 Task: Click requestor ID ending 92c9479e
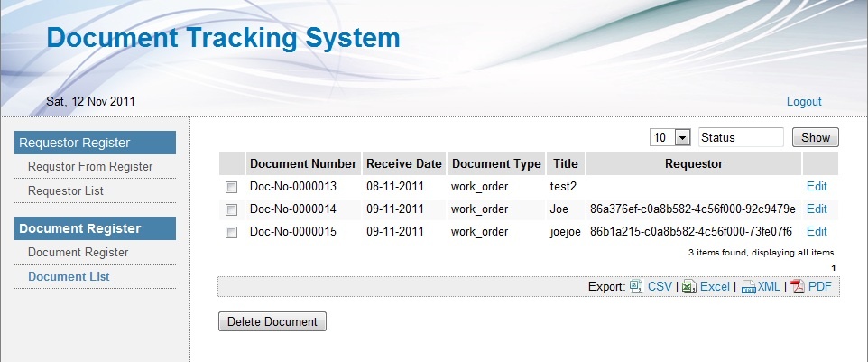(x=693, y=209)
